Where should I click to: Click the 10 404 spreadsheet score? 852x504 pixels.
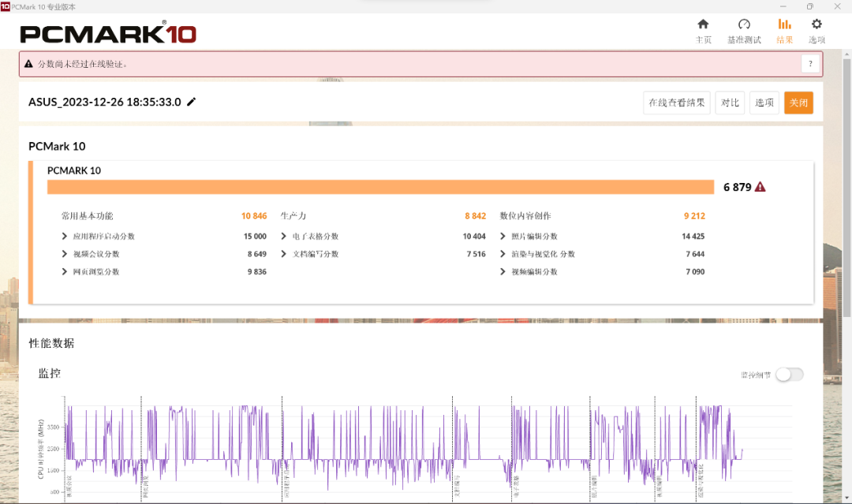tap(474, 237)
